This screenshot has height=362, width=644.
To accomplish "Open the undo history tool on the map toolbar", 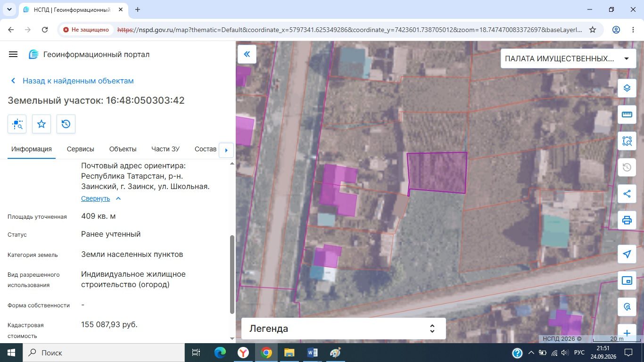I will pyautogui.click(x=627, y=167).
